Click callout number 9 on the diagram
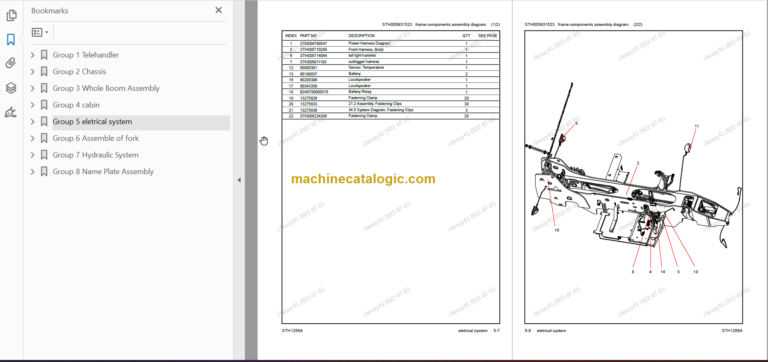The width and height of the screenshot is (768, 362). click(x=576, y=123)
